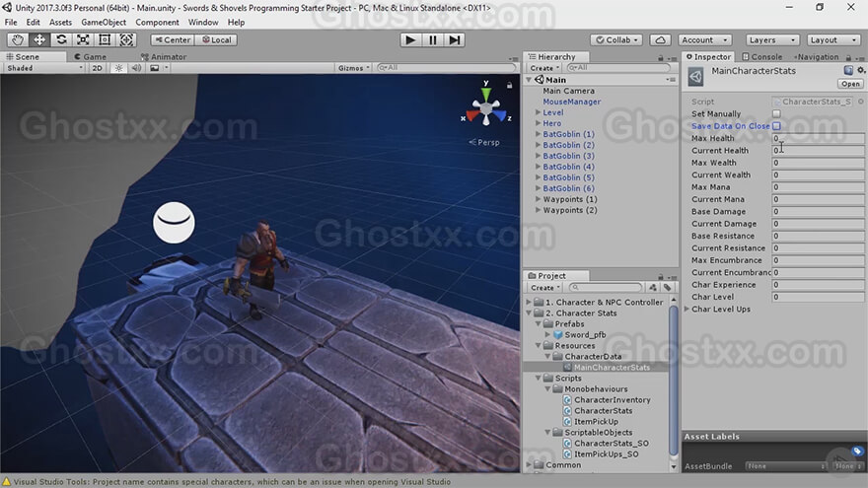
Task: Click the Asset Labels tag icon
Action: (857, 452)
